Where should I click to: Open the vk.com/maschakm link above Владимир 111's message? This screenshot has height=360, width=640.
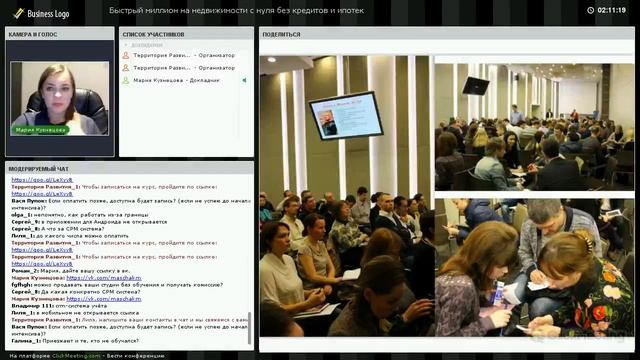[x=104, y=299]
